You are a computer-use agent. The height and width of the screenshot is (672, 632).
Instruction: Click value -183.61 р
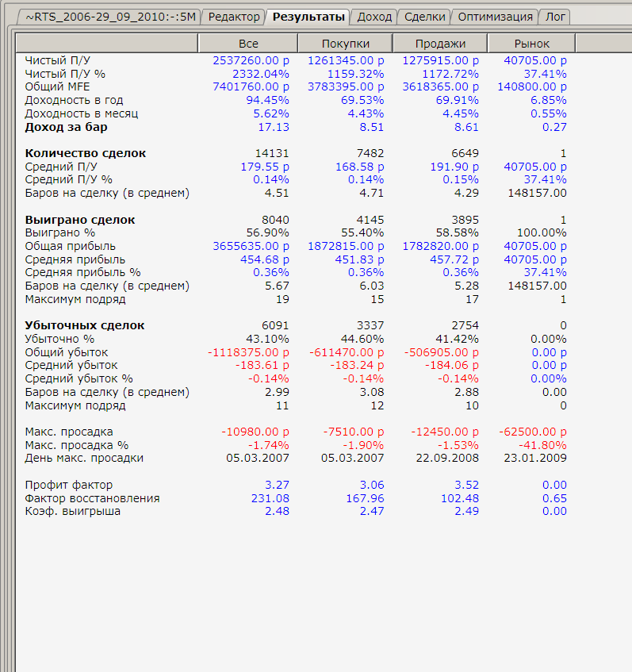262,366
